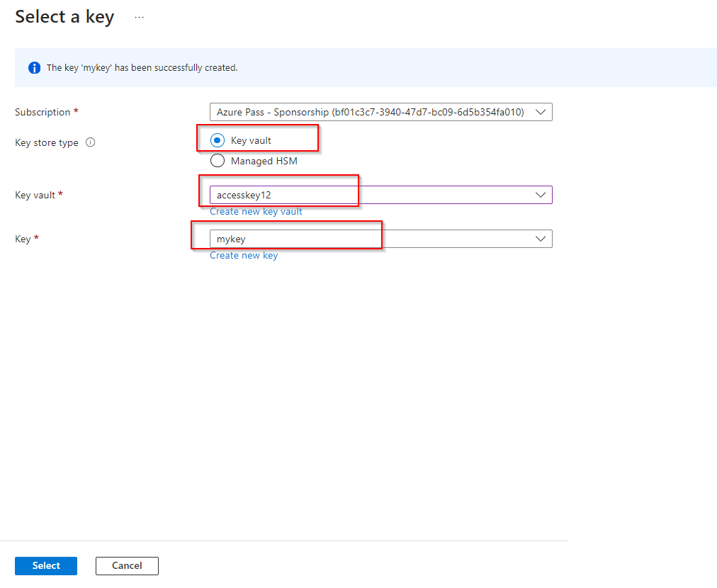Click the accesskey12 value in the combo box
The image size is (717, 588).
(x=244, y=195)
